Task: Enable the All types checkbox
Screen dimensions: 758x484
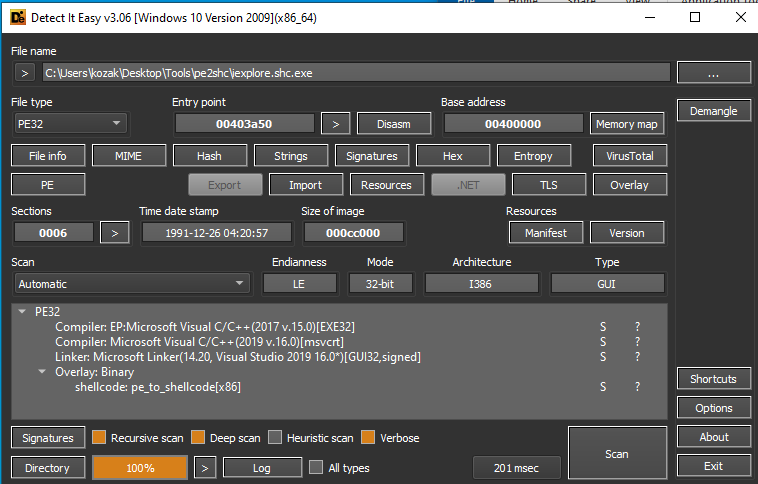Action: [x=316, y=467]
